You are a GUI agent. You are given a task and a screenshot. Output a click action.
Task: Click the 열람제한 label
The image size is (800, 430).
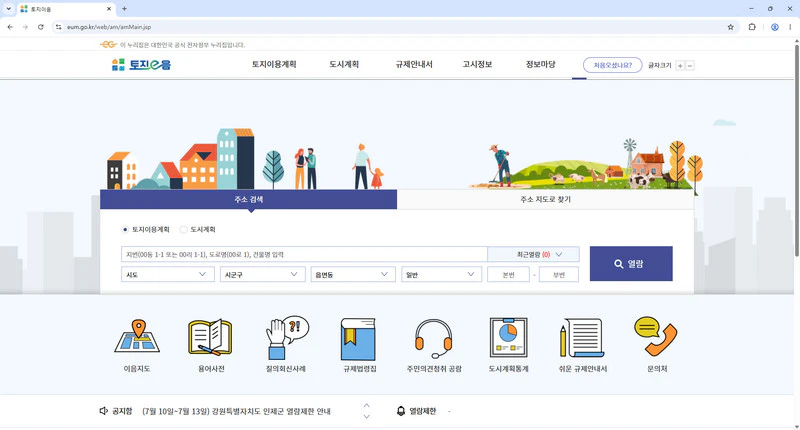pos(422,411)
